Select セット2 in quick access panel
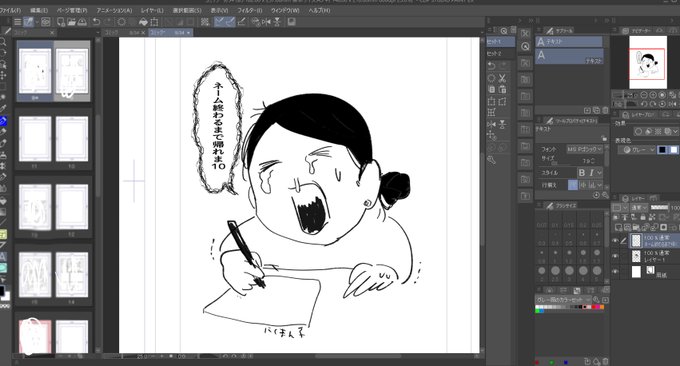 coord(500,53)
